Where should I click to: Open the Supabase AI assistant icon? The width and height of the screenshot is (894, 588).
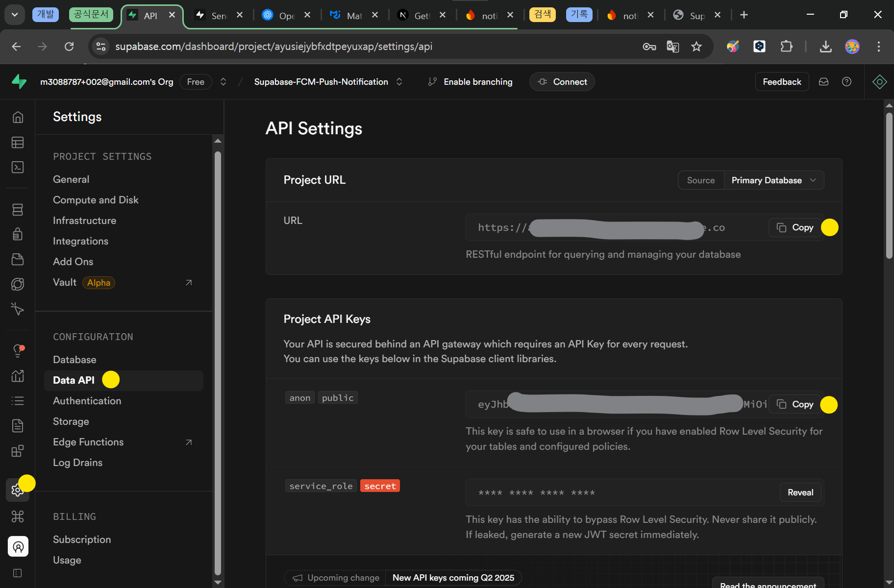[x=880, y=82]
